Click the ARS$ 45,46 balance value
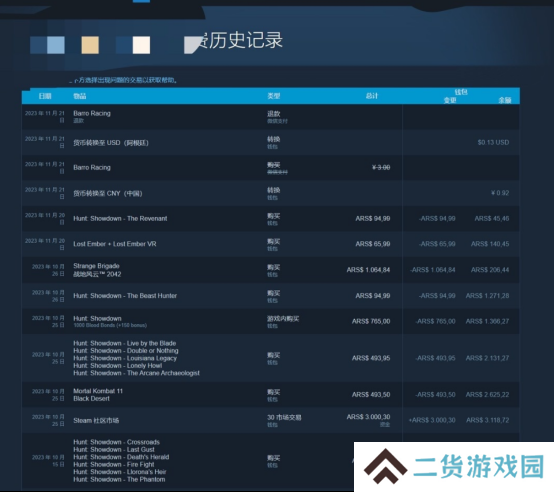 [492, 219]
